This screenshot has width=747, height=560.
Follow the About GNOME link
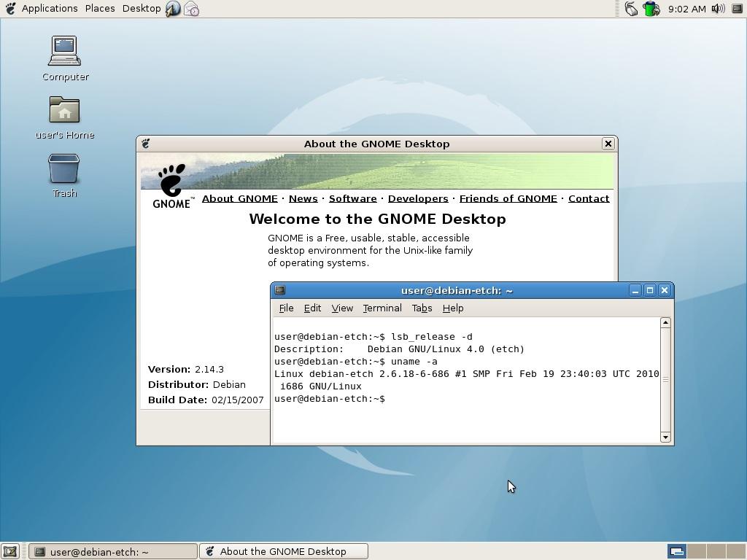[239, 198]
